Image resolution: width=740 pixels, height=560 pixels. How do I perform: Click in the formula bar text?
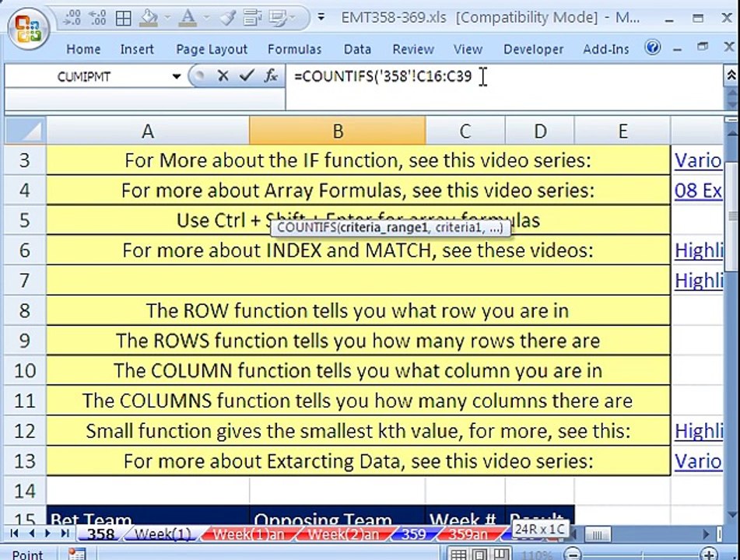(383, 76)
